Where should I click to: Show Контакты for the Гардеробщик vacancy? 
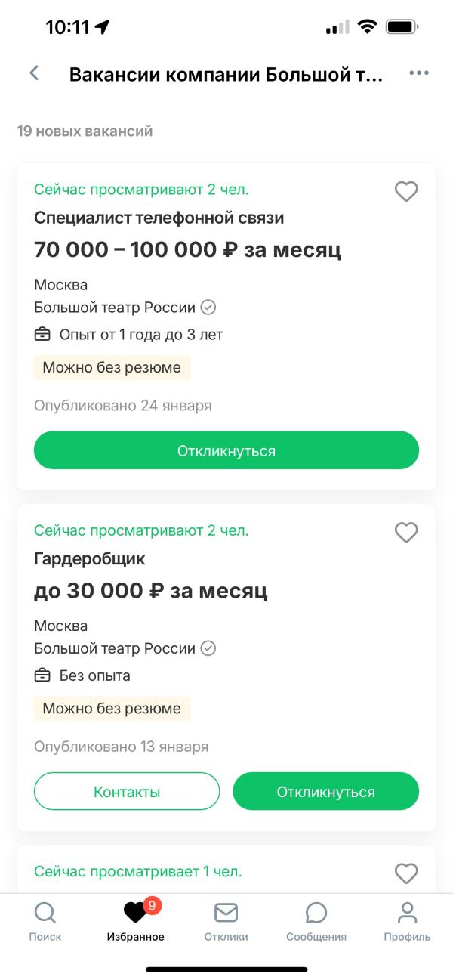pyautogui.click(x=127, y=792)
